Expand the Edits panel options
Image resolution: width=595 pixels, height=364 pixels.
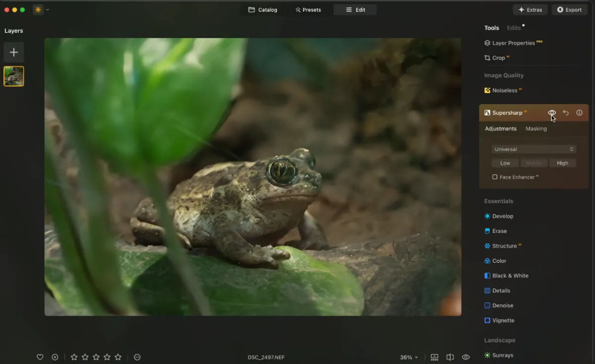(x=513, y=28)
